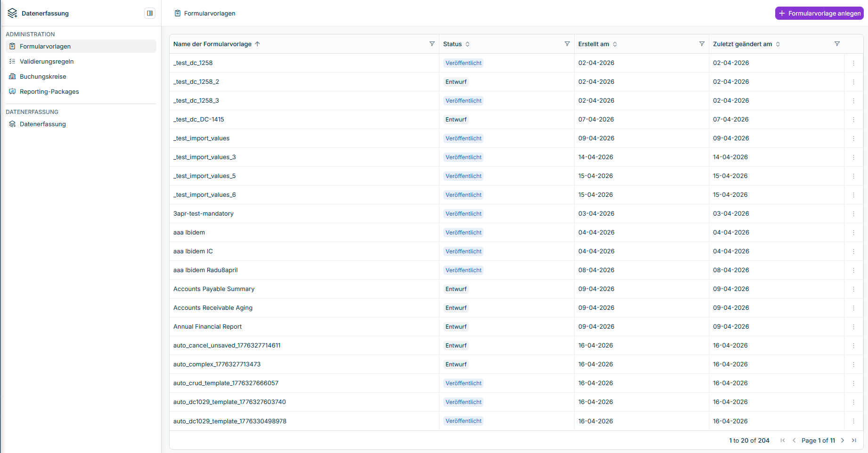The width and height of the screenshot is (868, 453).
Task: Click the Datenerfassung logo icon in header
Action: 13,13
